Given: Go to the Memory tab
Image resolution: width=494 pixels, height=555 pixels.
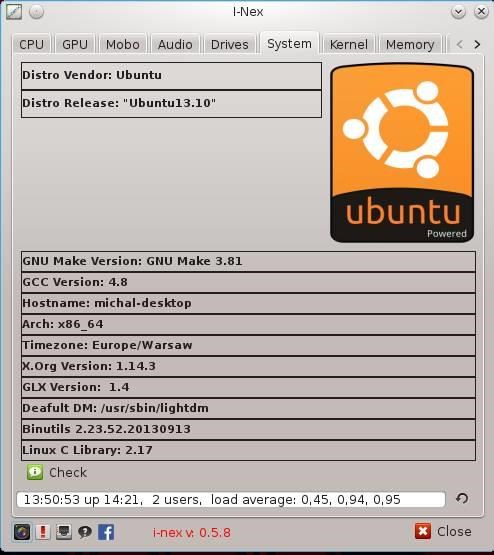Looking at the screenshot, I should (x=410, y=44).
